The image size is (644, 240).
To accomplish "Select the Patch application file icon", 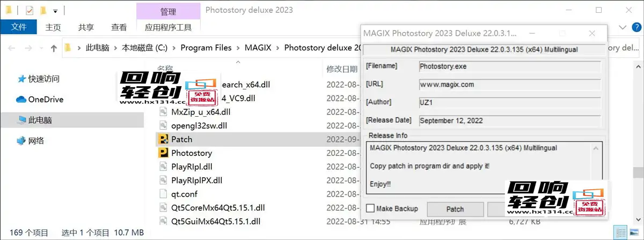I will click(163, 139).
